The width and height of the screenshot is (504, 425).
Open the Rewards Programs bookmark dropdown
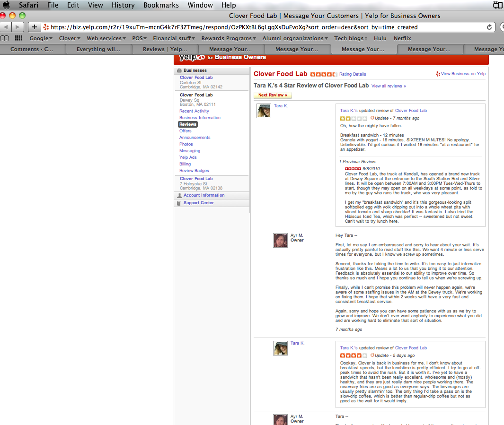(x=228, y=38)
